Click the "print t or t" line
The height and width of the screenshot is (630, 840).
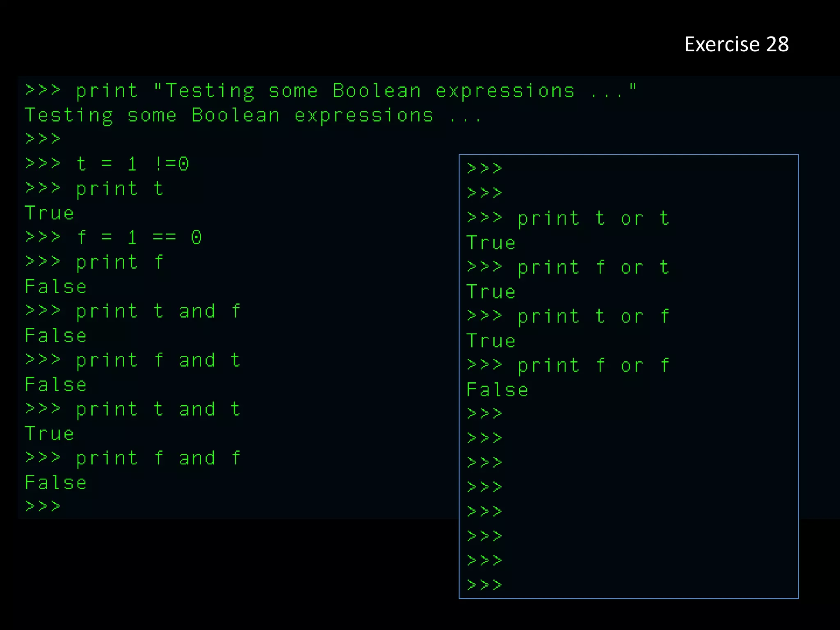[568, 218]
